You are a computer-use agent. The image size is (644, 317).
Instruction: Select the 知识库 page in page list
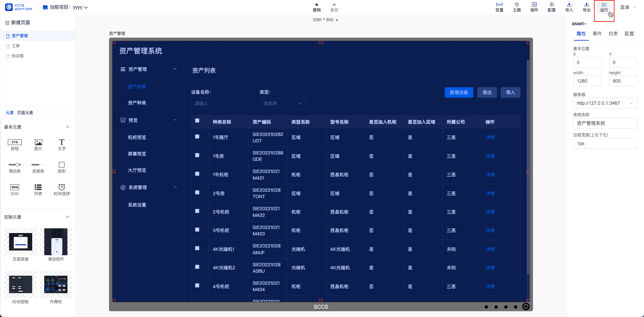(18, 56)
